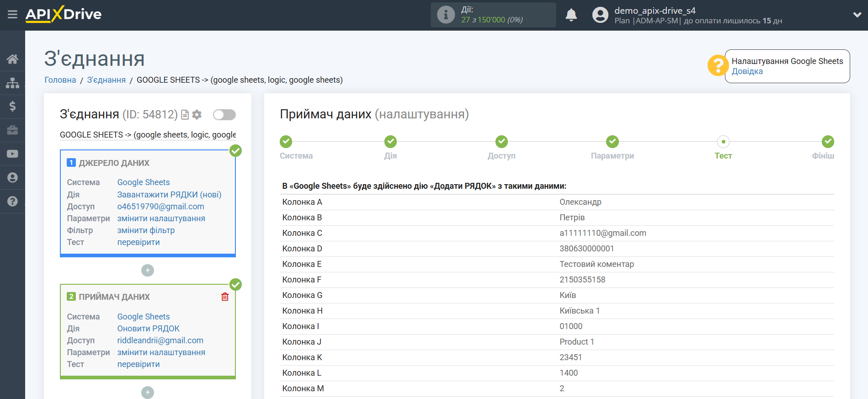Viewport: 868px width, 399px height.
Task: Click the ПРИЙМАЧ ДАНИХ block header
Action: [114, 297]
